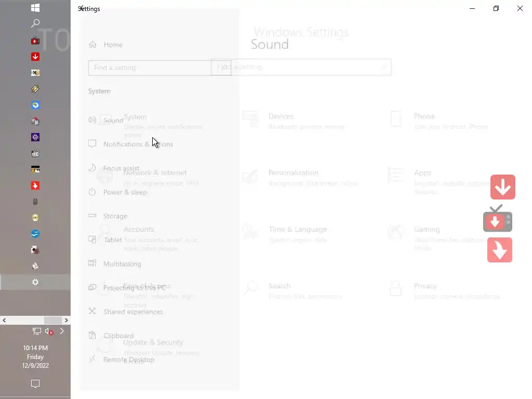Select Sound in the System sidebar

pyautogui.click(x=105, y=120)
